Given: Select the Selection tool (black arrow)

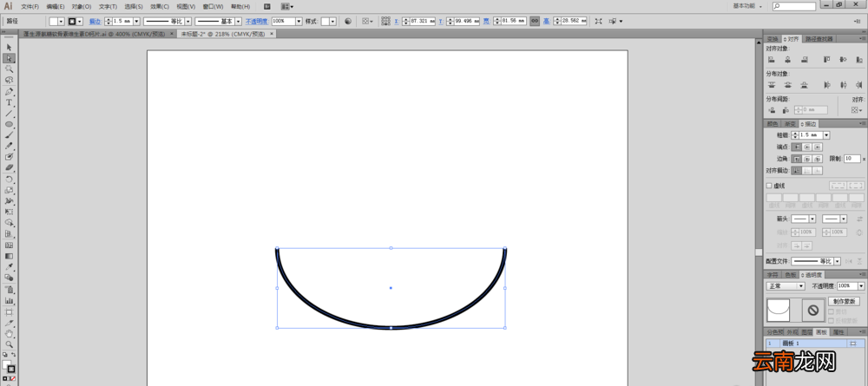Looking at the screenshot, I should coord(9,48).
